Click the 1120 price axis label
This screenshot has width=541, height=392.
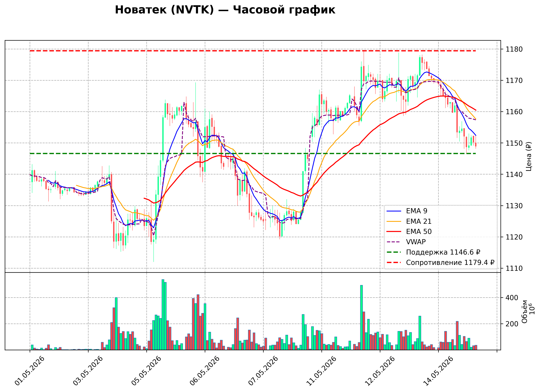[x=514, y=237]
